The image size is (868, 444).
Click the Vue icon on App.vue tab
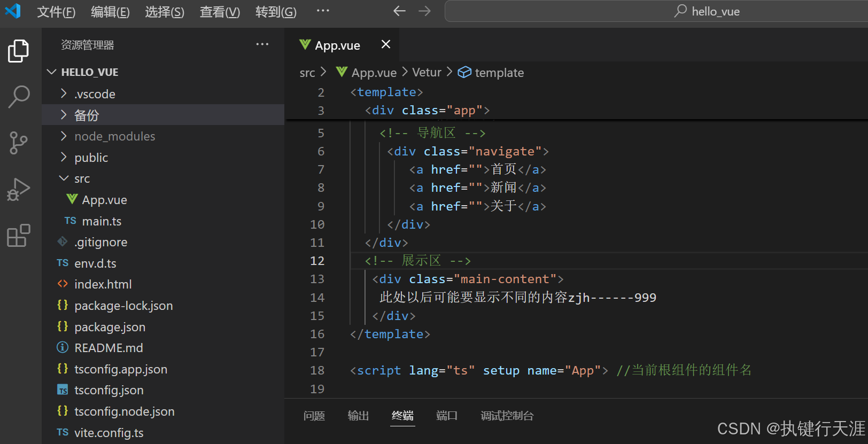[x=305, y=45]
